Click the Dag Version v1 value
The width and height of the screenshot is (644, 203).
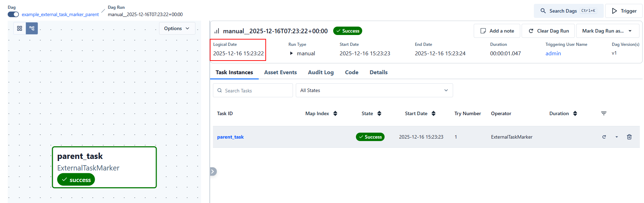click(x=614, y=53)
